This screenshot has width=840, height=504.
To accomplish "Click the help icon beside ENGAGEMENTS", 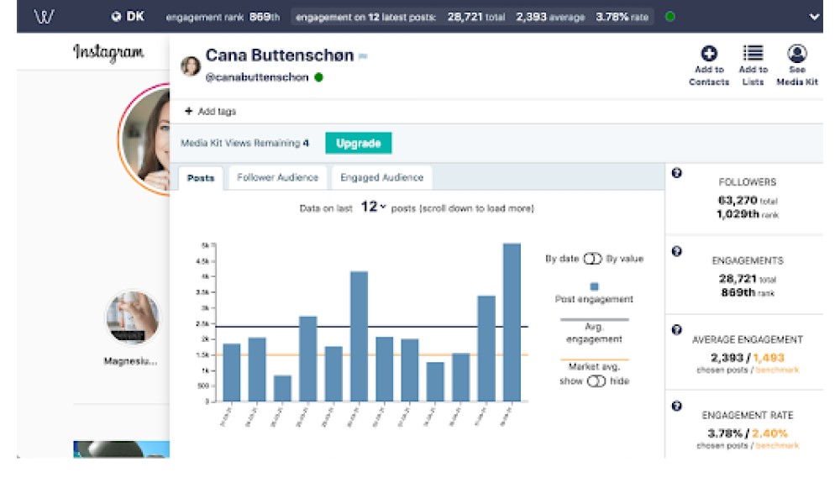I will (x=676, y=251).
